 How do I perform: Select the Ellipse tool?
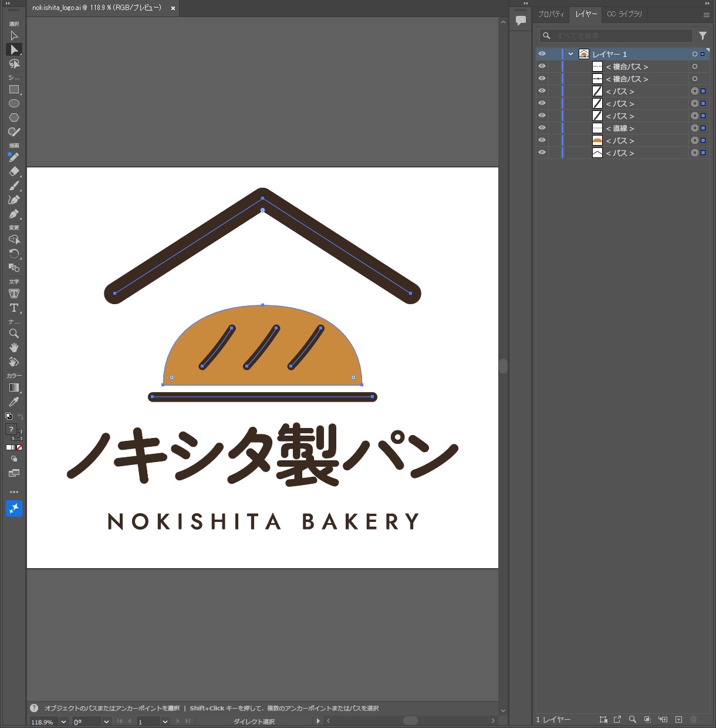click(14, 104)
